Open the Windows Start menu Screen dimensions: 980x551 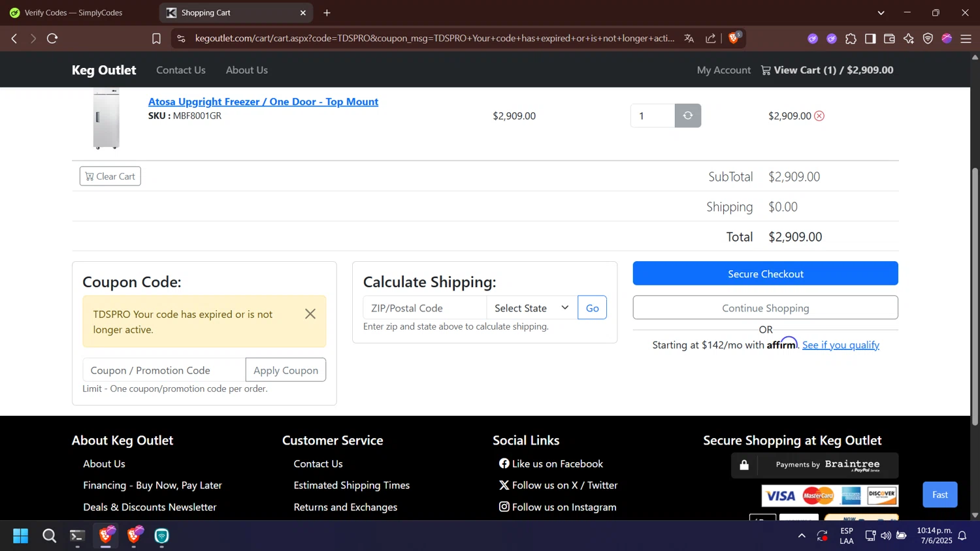[20, 536]
